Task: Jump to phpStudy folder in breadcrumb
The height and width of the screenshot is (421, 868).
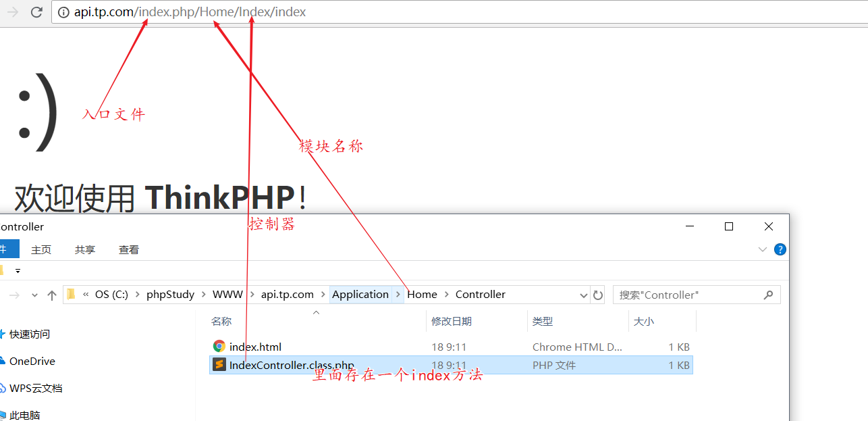Action: tap(170, 295)
